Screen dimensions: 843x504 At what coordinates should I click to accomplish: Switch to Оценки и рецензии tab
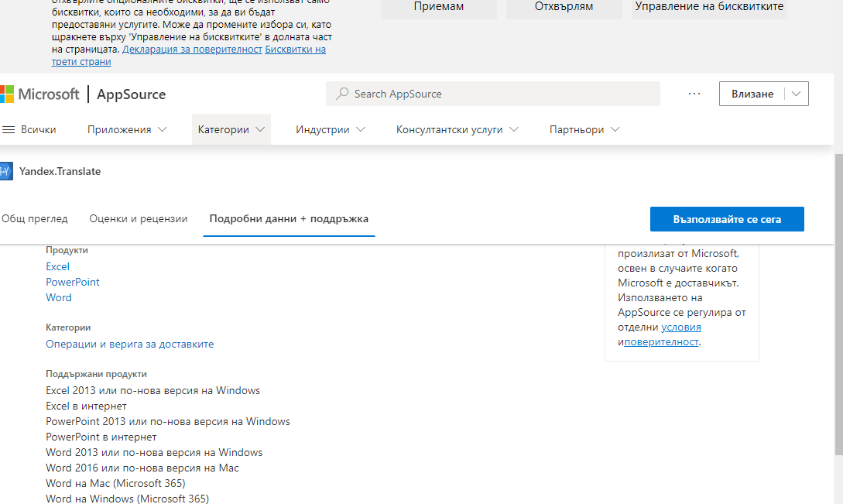coord(138,219)
